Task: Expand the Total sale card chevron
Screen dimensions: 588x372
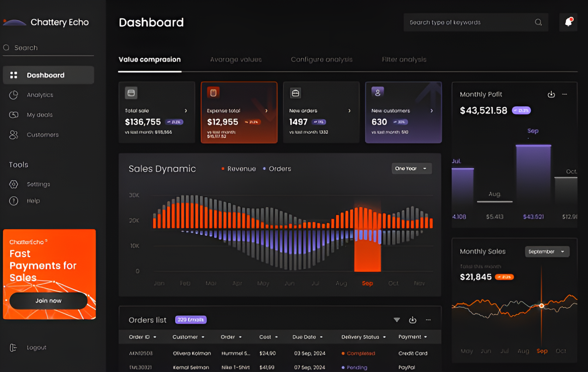Action: [186, 111]
